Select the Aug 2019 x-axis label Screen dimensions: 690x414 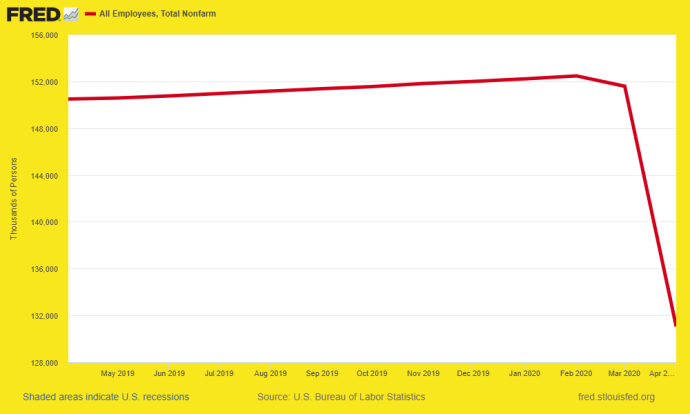click(270, 374)
